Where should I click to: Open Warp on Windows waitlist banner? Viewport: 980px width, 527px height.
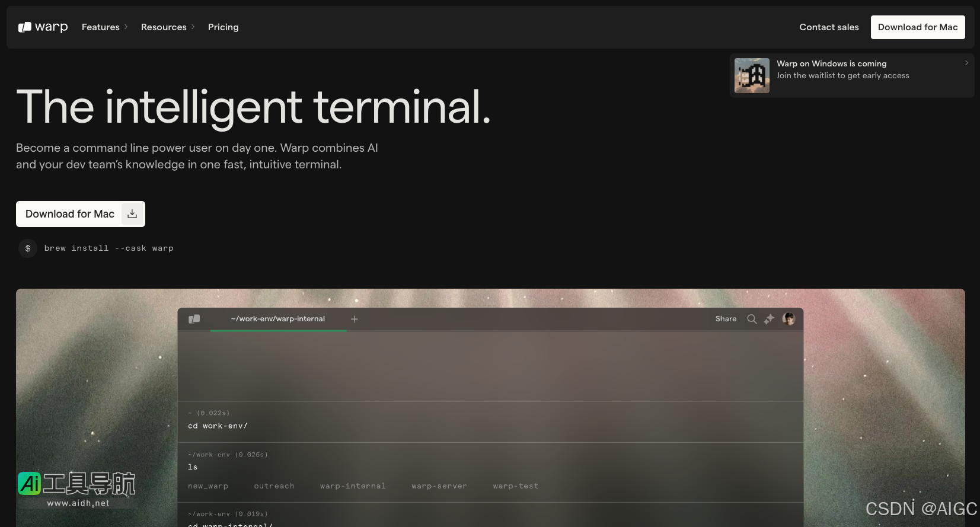(852, 76)
